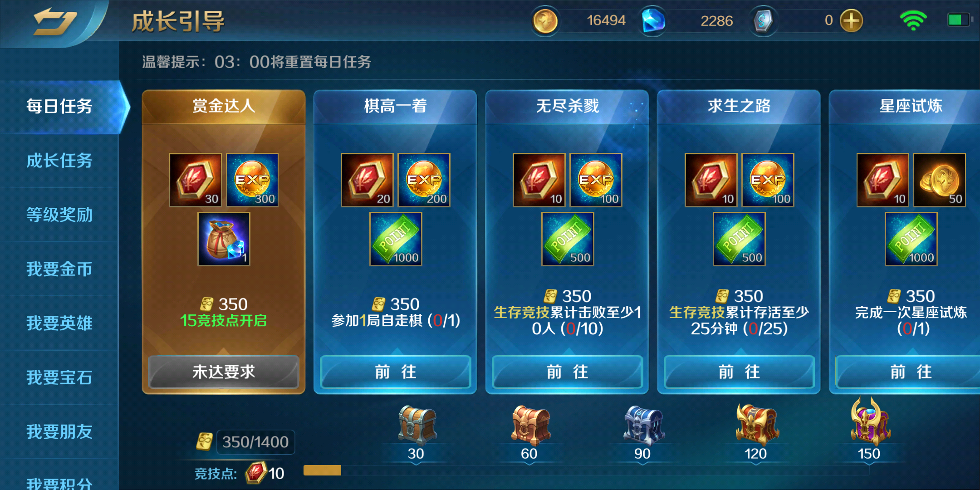Click the 未达要求 button
This screenshot has width=980, height=490.
click(x=224, y=372)
